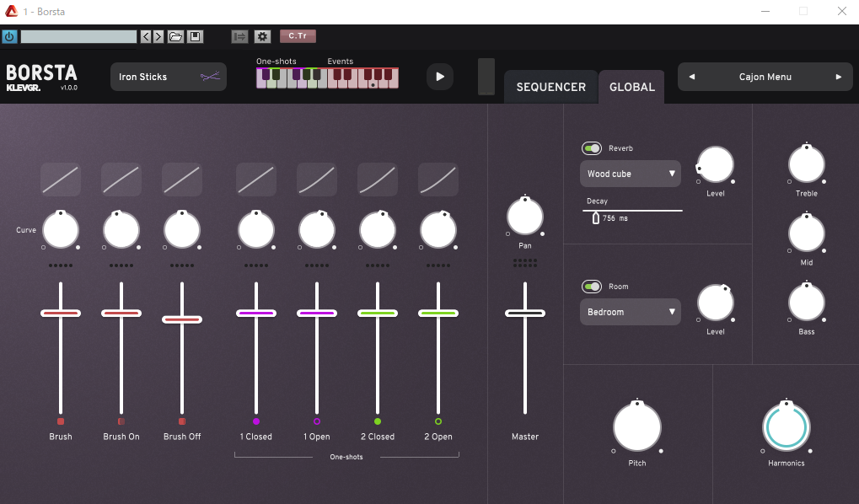
Task: Click the Master fader handle
Action: click(525, 314)
